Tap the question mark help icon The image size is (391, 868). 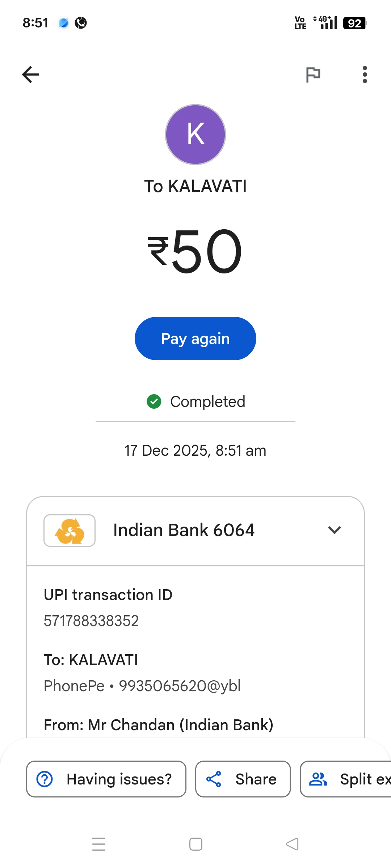pos(45,779)
